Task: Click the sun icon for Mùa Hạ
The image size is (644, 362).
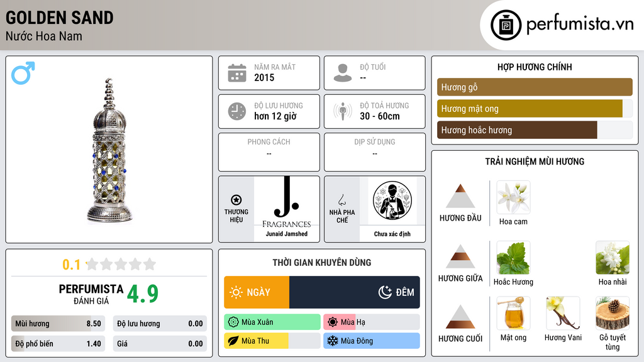Action: point(333,322)
